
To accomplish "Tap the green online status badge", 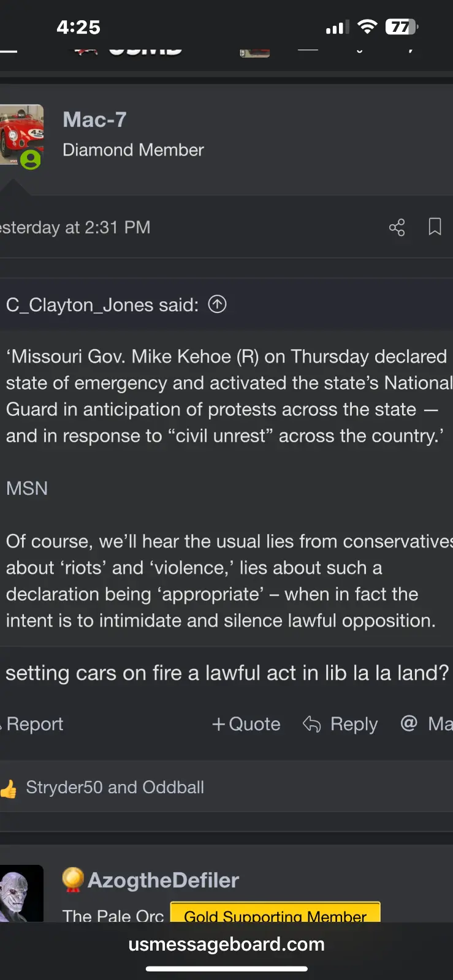I will (30, 160).
